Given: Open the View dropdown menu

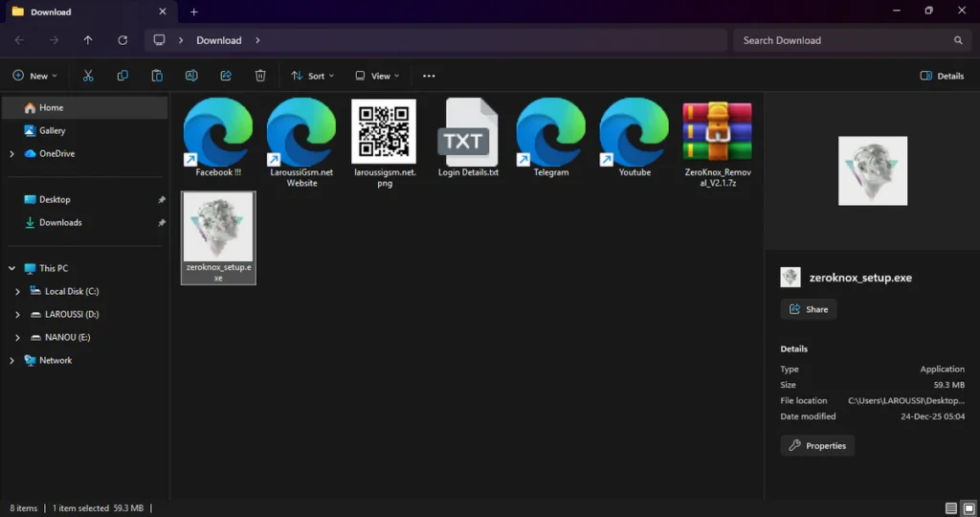Looking at the screenshot, I should click(x=376, y=76).
